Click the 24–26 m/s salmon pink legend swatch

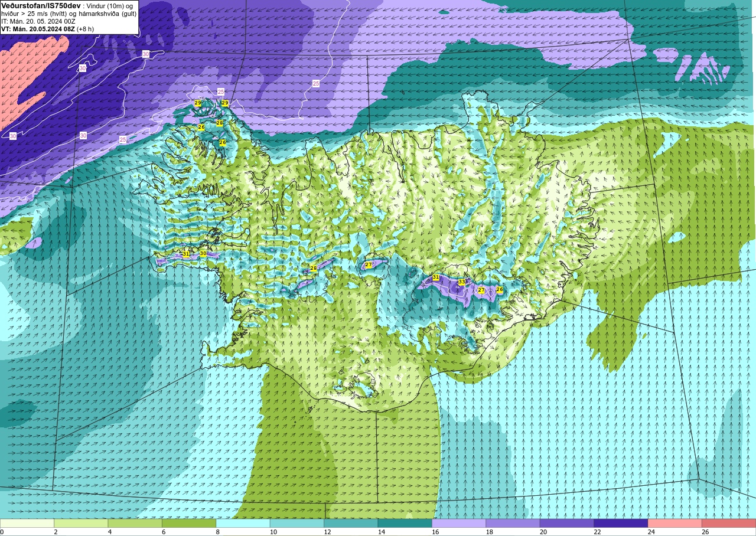675,523
